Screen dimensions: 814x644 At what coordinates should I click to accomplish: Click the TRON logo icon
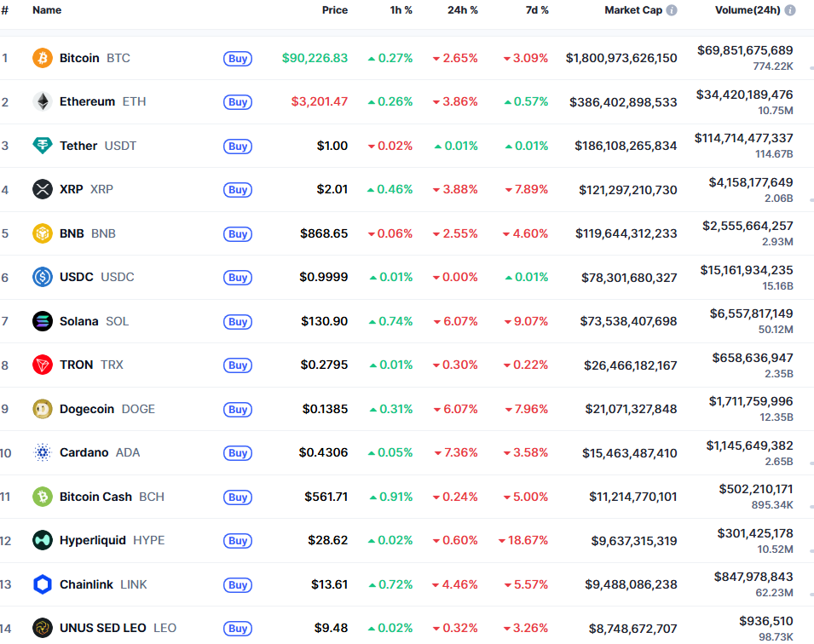(x=43, y=365)
